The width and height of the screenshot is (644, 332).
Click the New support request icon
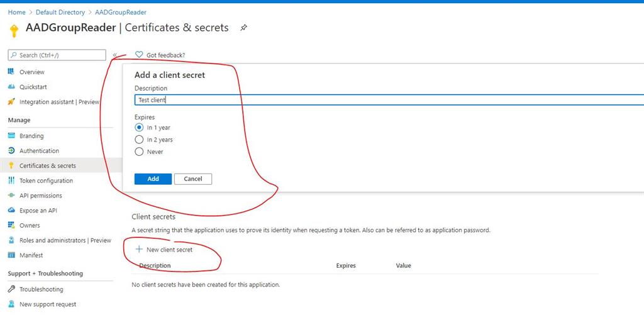point(11,304)
